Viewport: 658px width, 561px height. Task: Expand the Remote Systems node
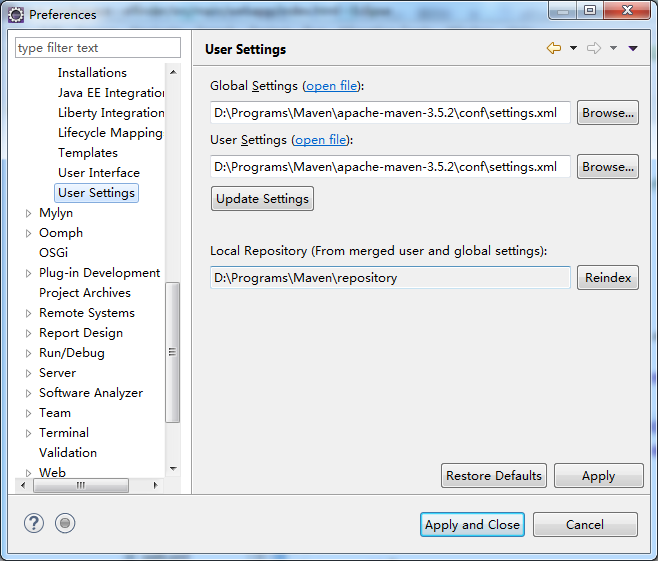point(28,313)
